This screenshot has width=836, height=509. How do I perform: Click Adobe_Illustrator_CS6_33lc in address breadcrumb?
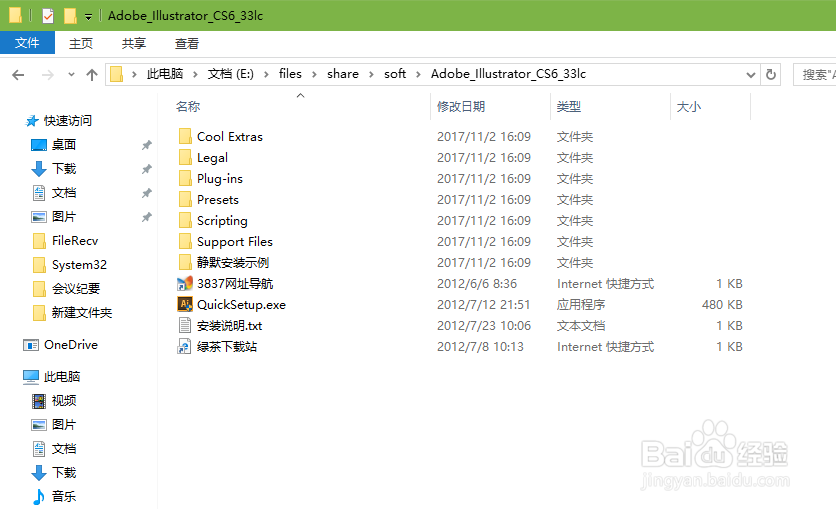click(508, 74)
